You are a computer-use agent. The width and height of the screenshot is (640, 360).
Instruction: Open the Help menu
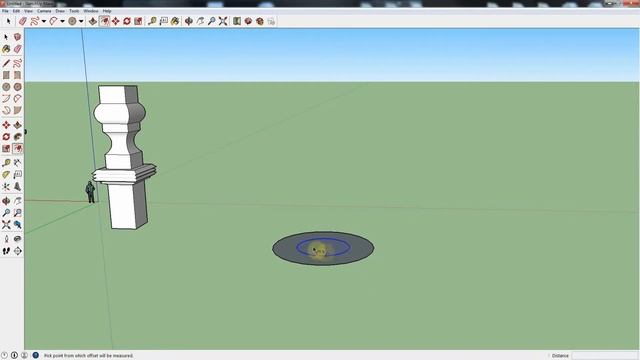click(107, 11)
